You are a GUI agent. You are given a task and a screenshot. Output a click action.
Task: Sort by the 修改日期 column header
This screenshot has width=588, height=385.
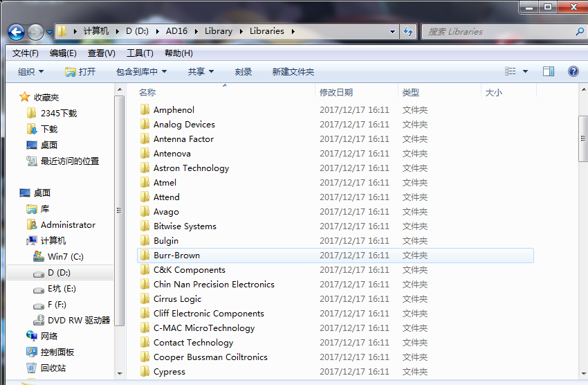[x=336, y=93]
